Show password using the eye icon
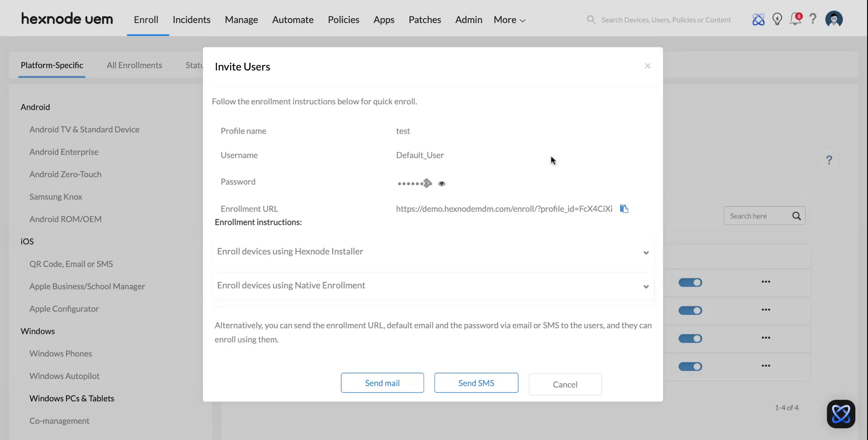Screen dimensions: 868x440 pyautogui.click(x=442, y=183)
